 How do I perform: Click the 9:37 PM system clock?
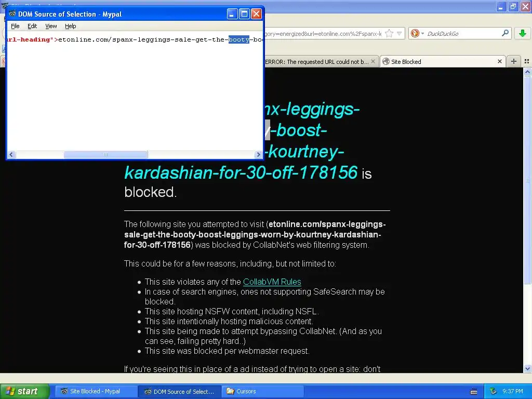tap(513, 391)
